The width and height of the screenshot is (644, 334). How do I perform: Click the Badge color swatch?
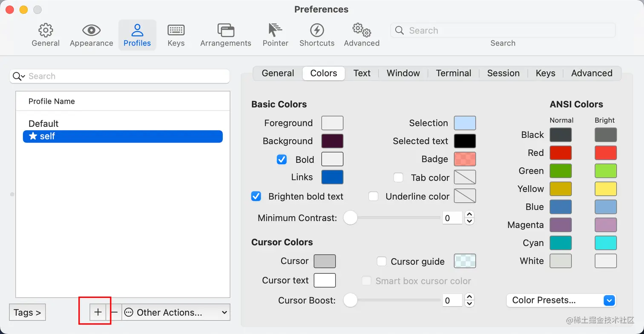tap(465, 159)
